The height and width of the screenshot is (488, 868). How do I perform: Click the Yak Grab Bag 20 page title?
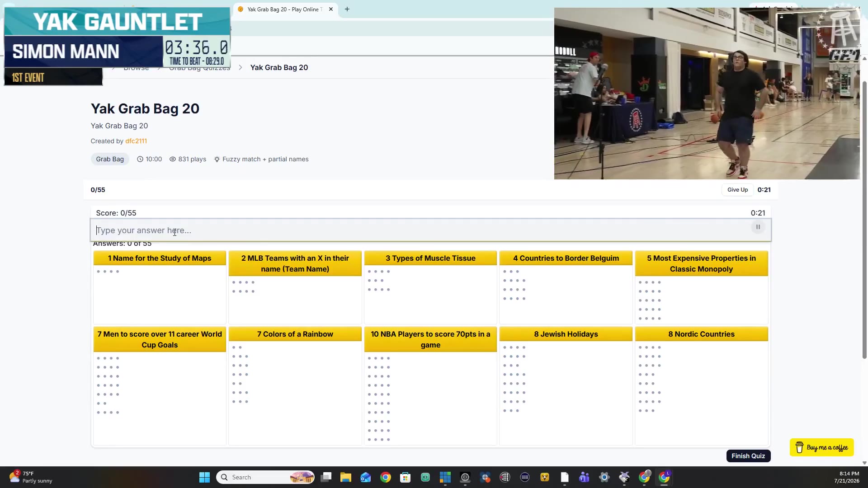(x=145, y=108)
